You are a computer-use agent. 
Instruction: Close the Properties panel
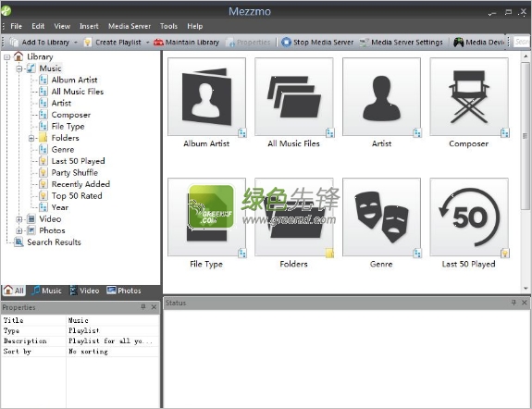pos(154,307)
